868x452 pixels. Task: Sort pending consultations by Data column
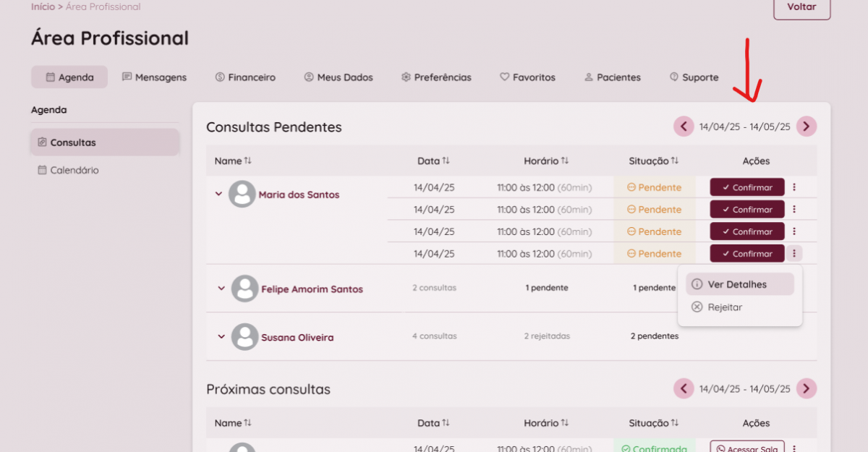pyautogui.click(x=433, y=161)
